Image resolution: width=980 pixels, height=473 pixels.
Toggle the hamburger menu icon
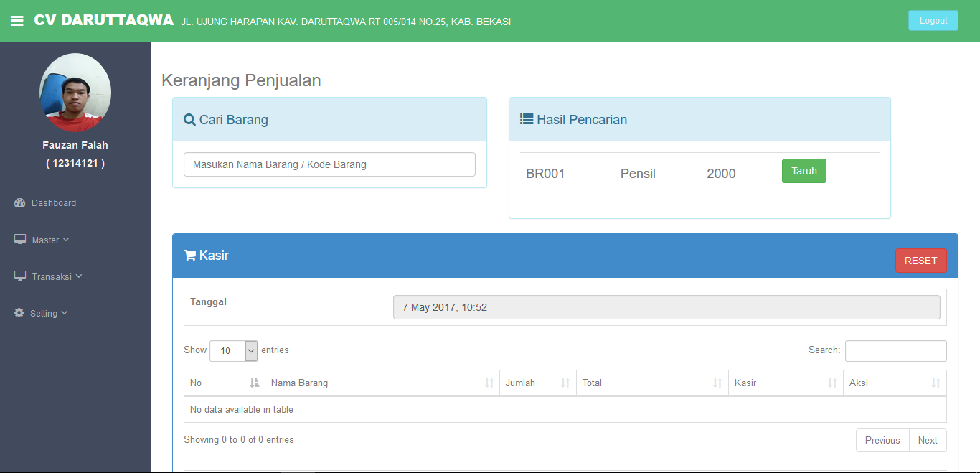coord(17,21)
